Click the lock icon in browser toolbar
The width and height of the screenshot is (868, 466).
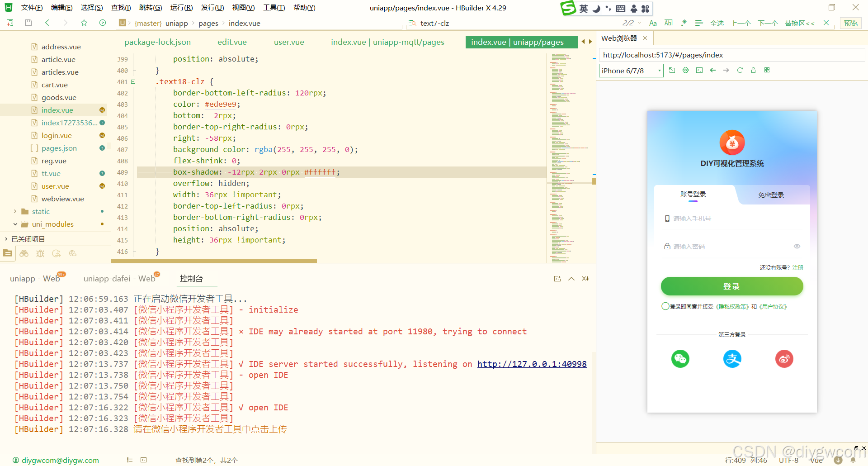753,70
